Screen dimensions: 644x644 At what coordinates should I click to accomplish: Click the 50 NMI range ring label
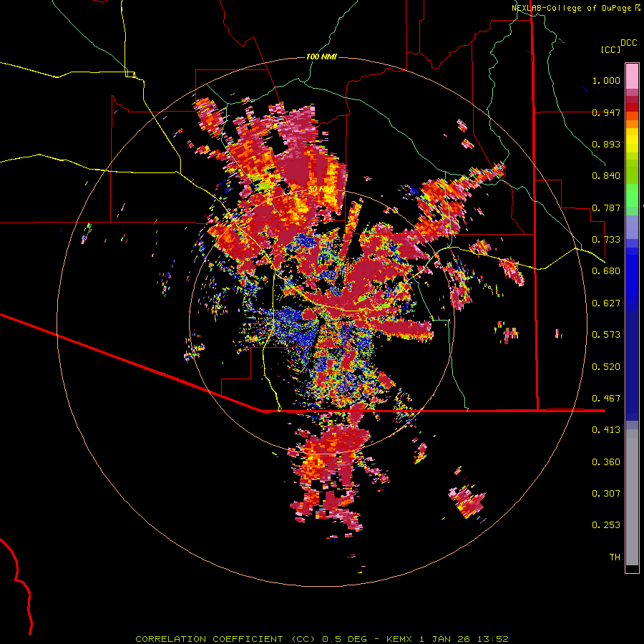click(321, 190)
